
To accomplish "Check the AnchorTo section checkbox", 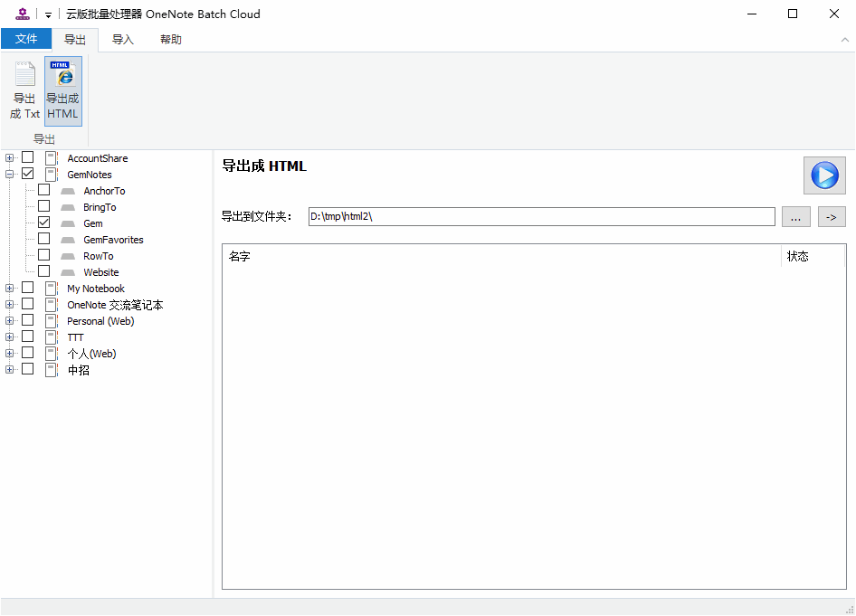I will point(44,190).
